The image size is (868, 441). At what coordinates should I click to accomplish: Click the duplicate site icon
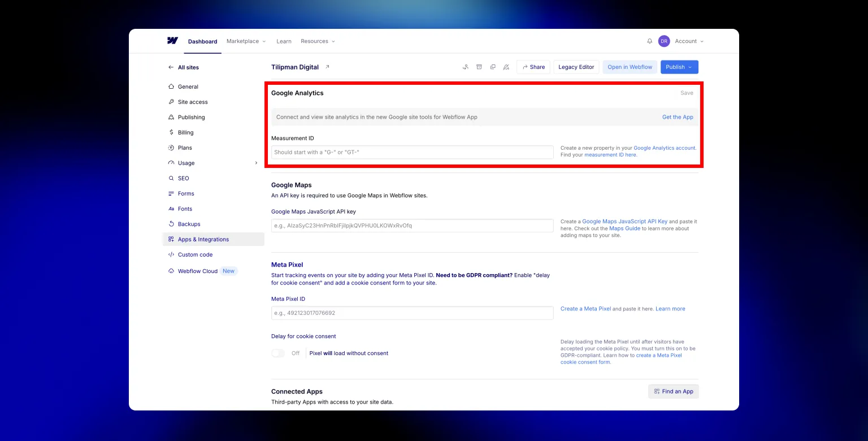point(493,67)
